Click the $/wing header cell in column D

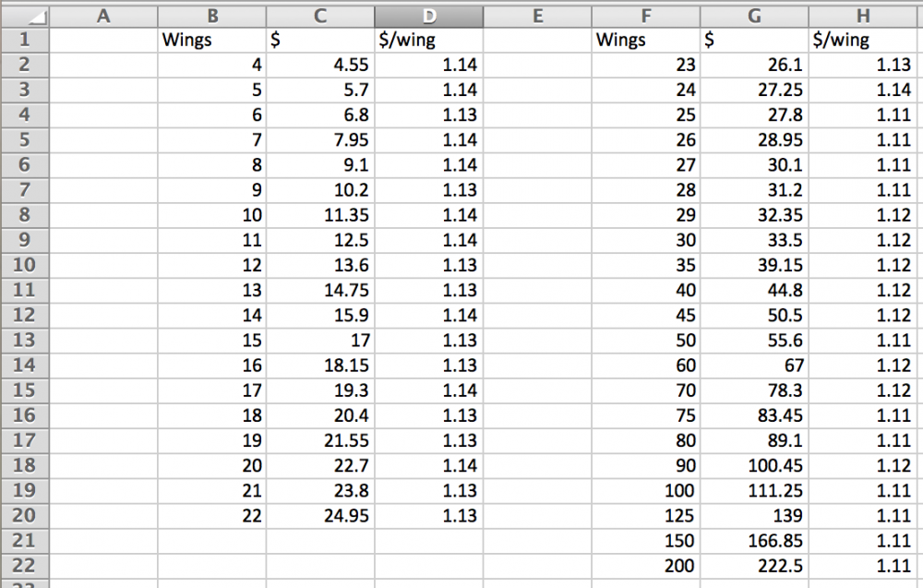pyautogui.click(x=428, y=40)
